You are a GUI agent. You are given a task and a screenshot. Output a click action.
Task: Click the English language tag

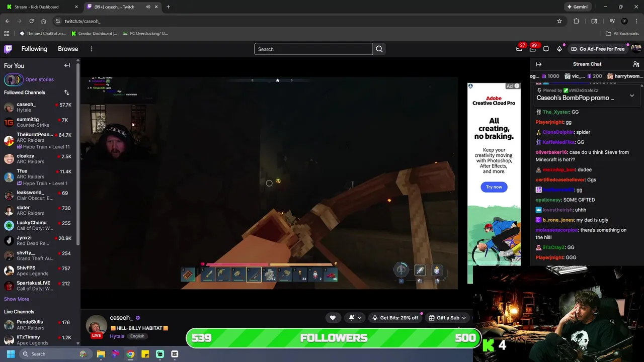[137, 336]
